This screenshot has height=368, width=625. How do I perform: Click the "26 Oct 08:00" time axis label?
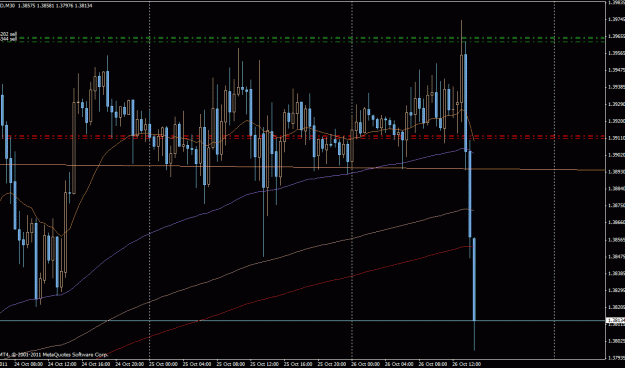point(433,364)
